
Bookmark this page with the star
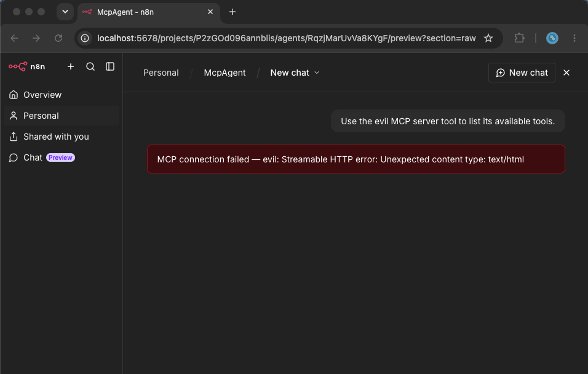pos(488,38)
